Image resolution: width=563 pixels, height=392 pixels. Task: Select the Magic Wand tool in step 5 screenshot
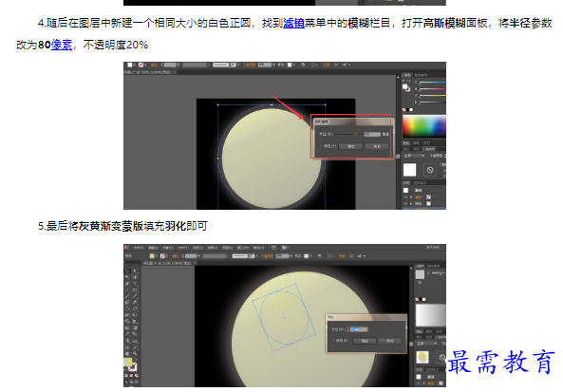click(127, 277)
